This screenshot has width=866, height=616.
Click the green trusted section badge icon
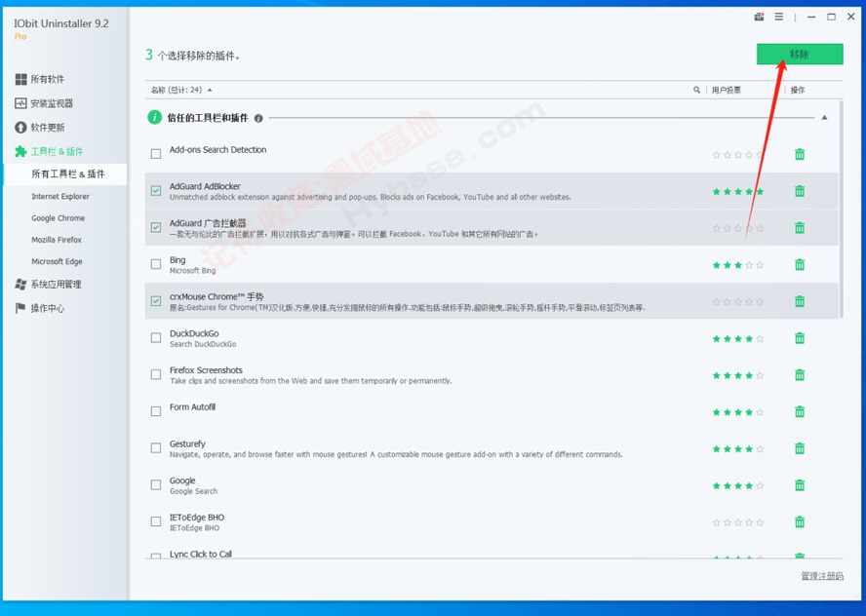pos(155,118)
